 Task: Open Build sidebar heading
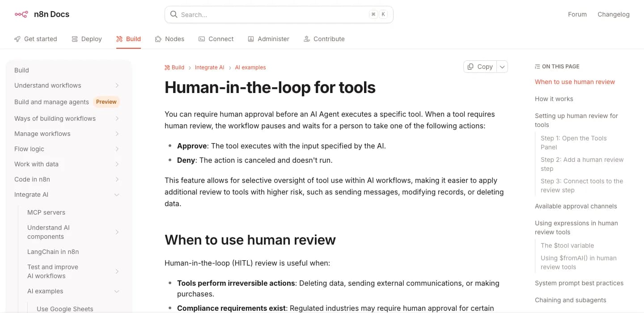21,70
